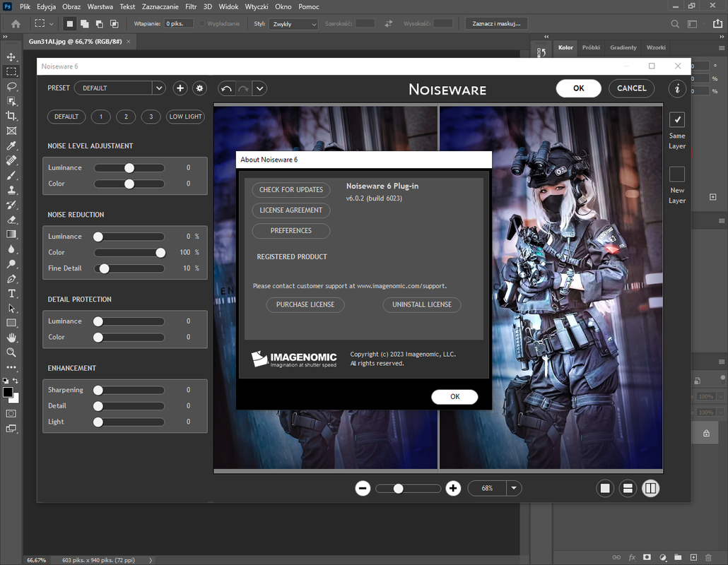Expand the undo history dropdown
Viewport: 728px width, 565px height.
pos(259,88)
